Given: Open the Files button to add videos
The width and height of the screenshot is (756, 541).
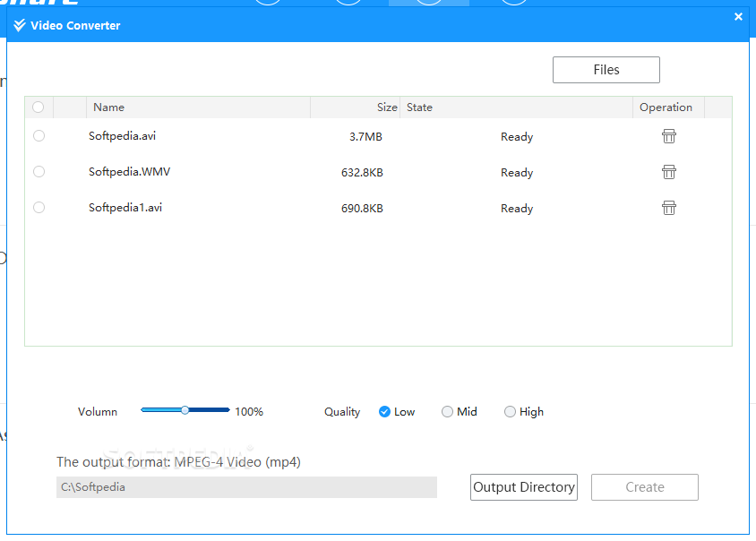Looking at the screenshot, I should pos(606,70).
